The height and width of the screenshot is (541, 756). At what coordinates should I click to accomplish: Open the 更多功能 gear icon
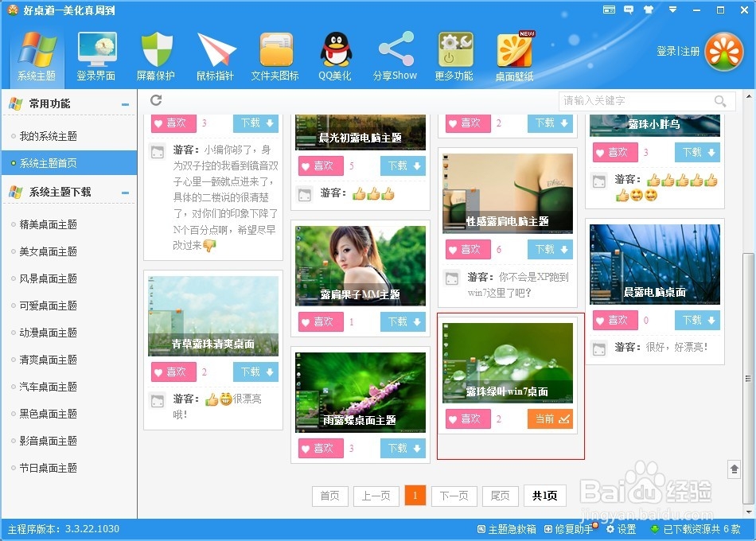[455, 49]
